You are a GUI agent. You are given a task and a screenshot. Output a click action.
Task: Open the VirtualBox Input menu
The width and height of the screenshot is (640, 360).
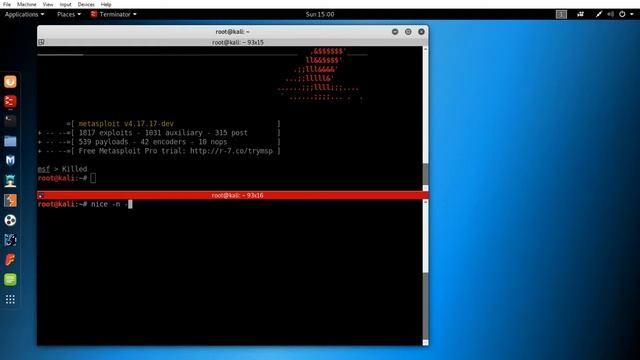65,4
